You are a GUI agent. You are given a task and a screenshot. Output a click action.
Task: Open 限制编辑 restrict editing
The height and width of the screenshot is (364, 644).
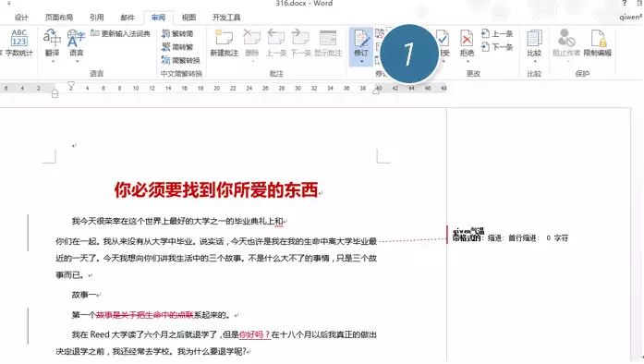(x=598, y=42)
